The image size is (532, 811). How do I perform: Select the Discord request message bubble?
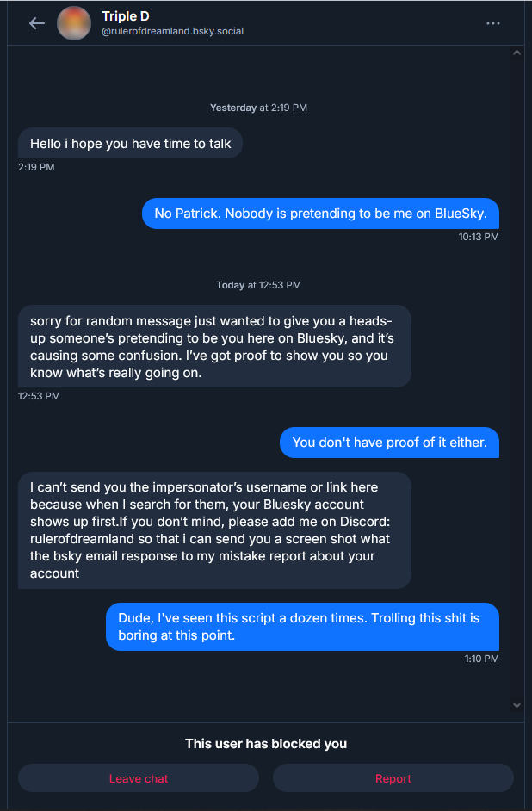coord(214,530)
